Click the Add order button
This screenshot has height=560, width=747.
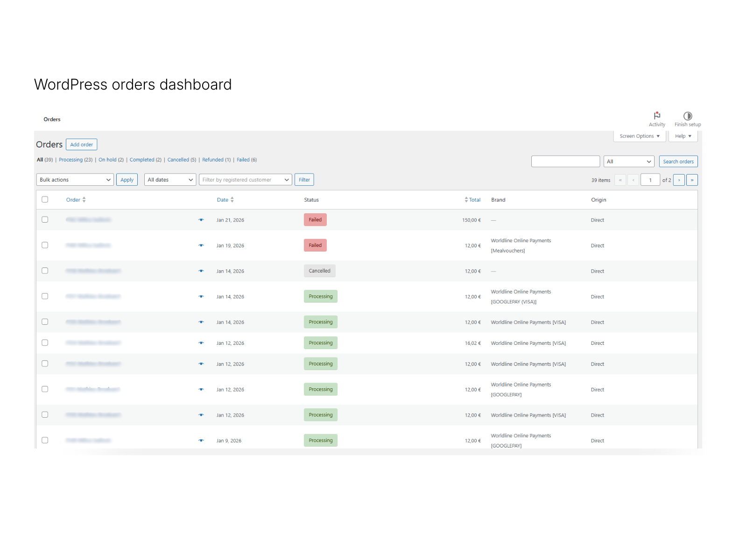(81, 144)
